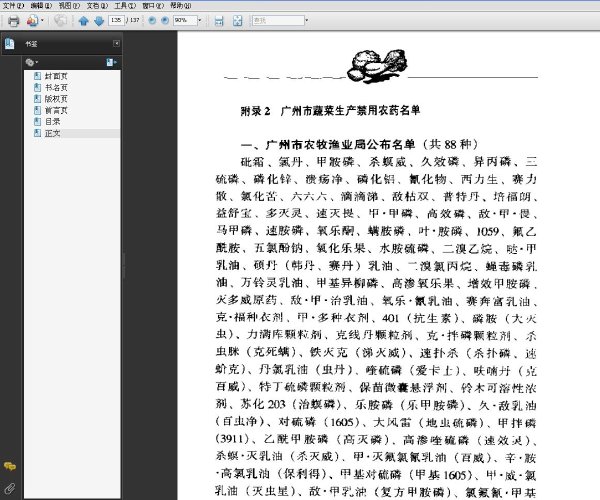Screen dimensions: 600x500
Task: Open the 窗口 menu
Action: point(153,5)
